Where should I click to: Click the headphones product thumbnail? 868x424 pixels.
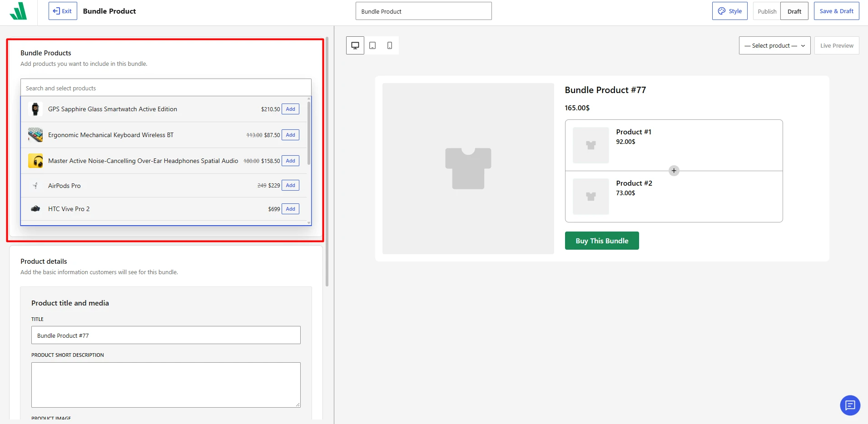tap(35, 161)
